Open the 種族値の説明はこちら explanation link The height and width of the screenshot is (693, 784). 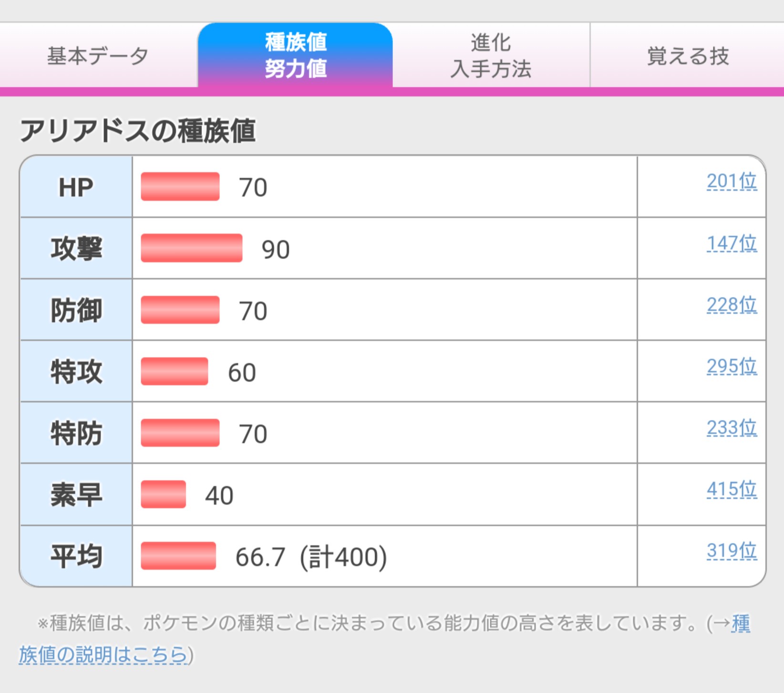103,655
